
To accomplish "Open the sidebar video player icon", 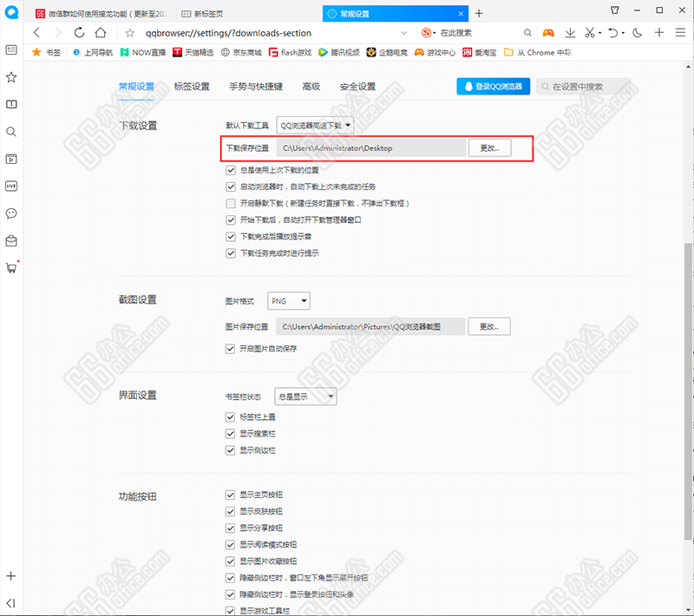I will tap(11, 159).
